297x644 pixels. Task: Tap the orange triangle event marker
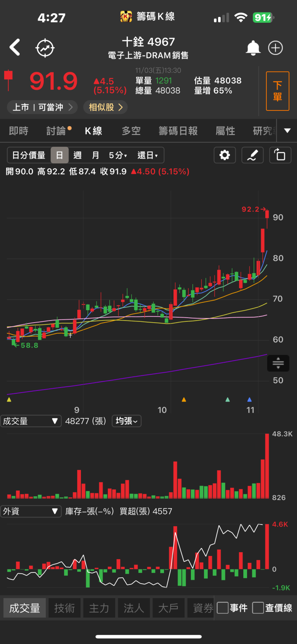[184, 400]
